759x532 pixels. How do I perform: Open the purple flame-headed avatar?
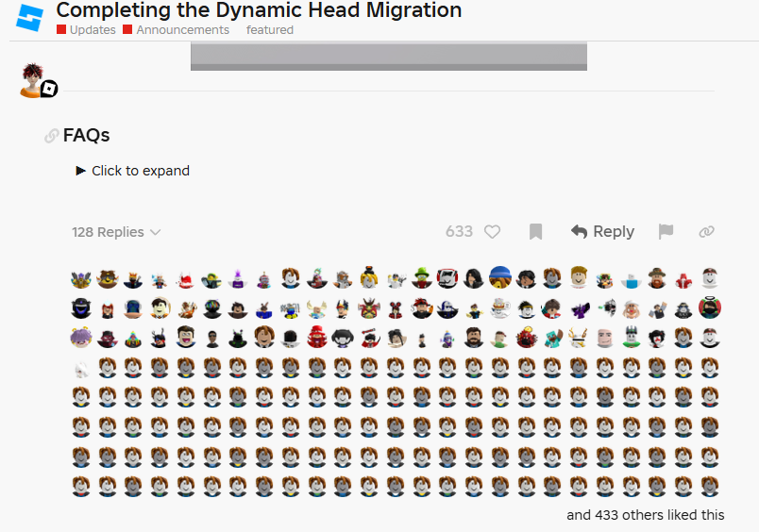click(x=238, y=279)
